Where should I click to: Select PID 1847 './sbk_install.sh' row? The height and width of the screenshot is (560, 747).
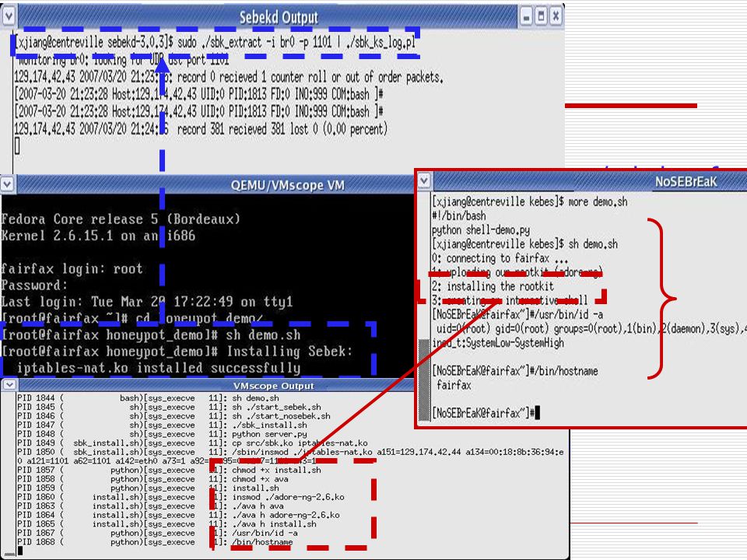pyautogui.click(x=162, y=425)
